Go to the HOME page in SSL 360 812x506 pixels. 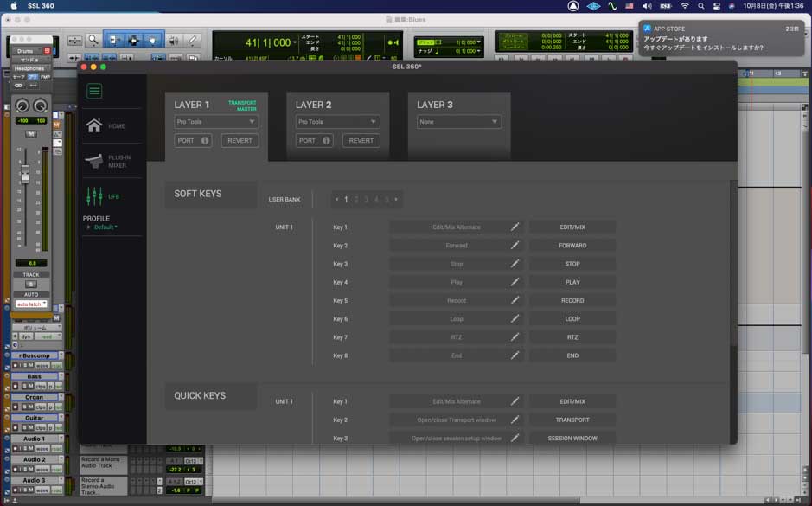pos(94,126)
